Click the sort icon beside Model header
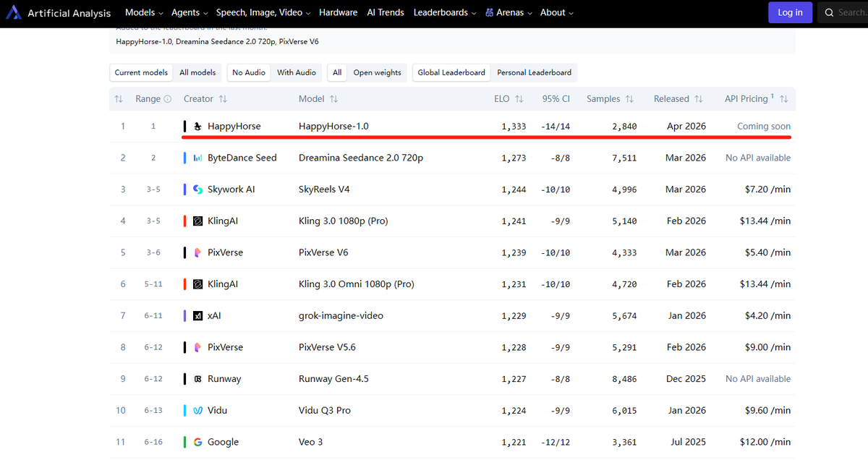 tap(333, 99)
